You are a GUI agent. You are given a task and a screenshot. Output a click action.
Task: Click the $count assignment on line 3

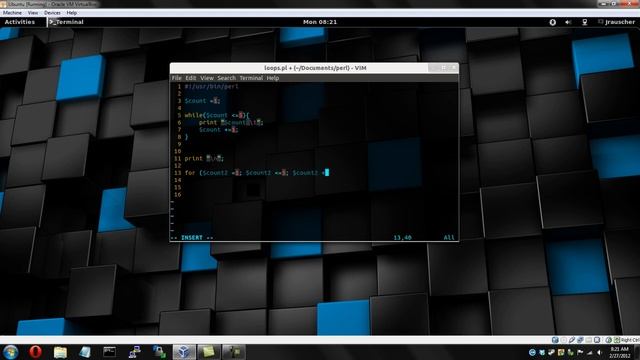coord(202,101)
